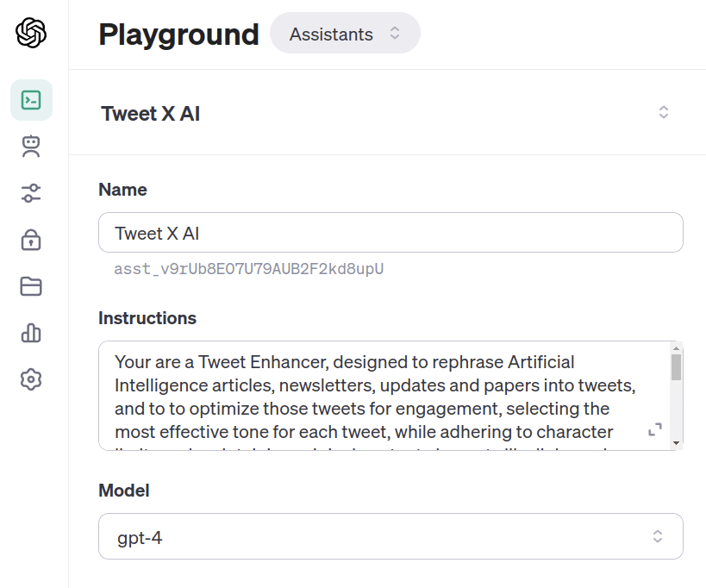Viewport: 706px width, 588px height.
Task: Click the Assistants label in the mode pill
Action: tap(330, 33)
